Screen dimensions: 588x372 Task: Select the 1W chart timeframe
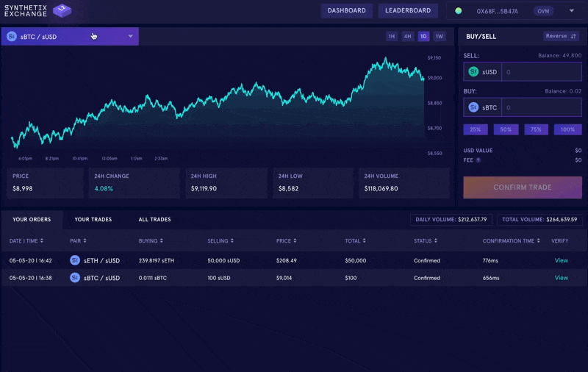point(440,36)
